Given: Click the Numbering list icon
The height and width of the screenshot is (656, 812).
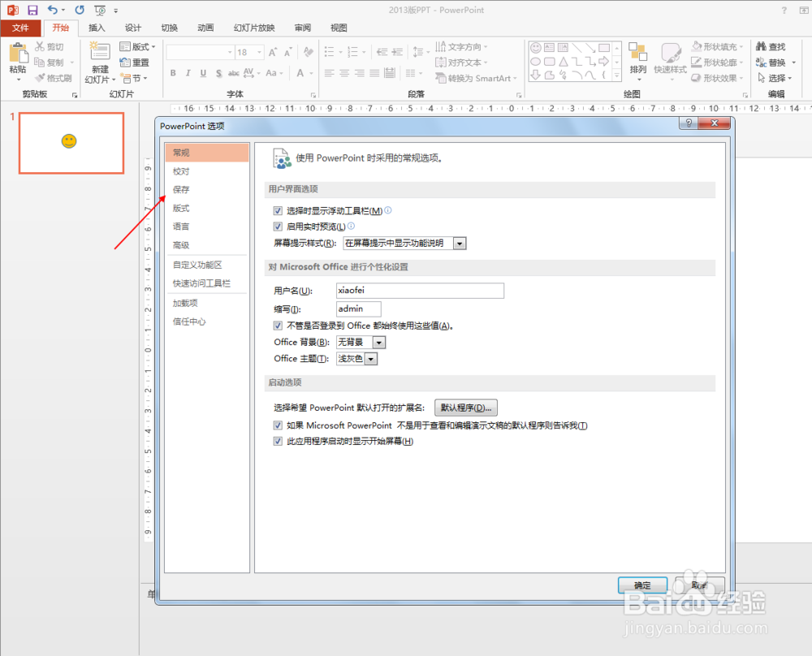Looking at the screenshot, I should pyautogui.click(x=352, y=52).
